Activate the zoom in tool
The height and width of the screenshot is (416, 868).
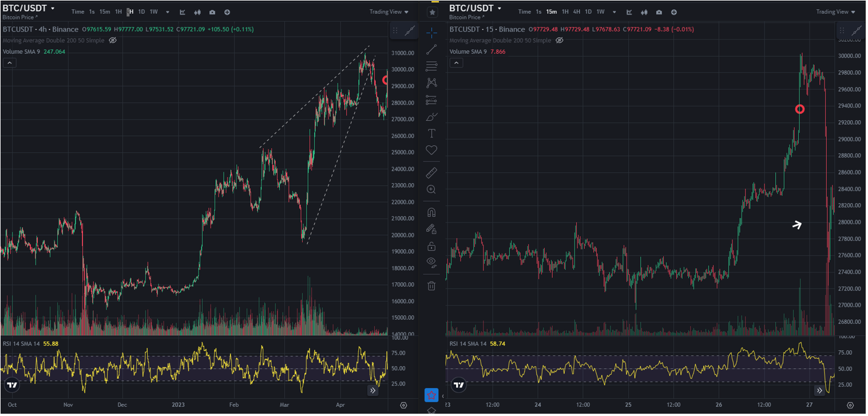click(x=431, y=189)
